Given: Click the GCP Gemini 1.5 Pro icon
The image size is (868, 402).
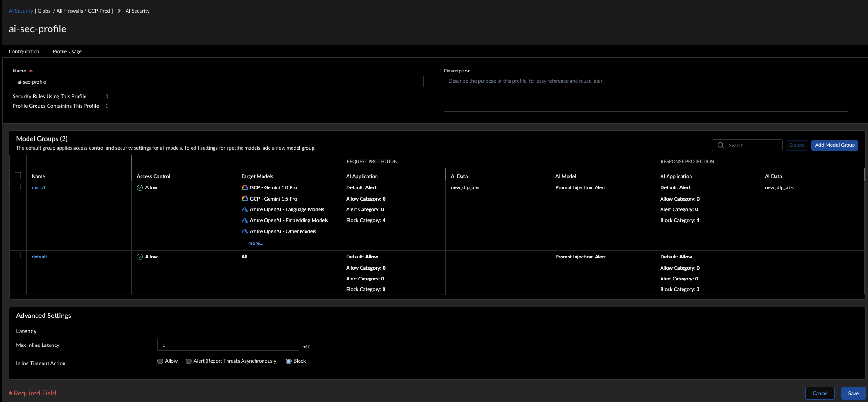Looking at the screenshot, I should click(x=244, y=199).
